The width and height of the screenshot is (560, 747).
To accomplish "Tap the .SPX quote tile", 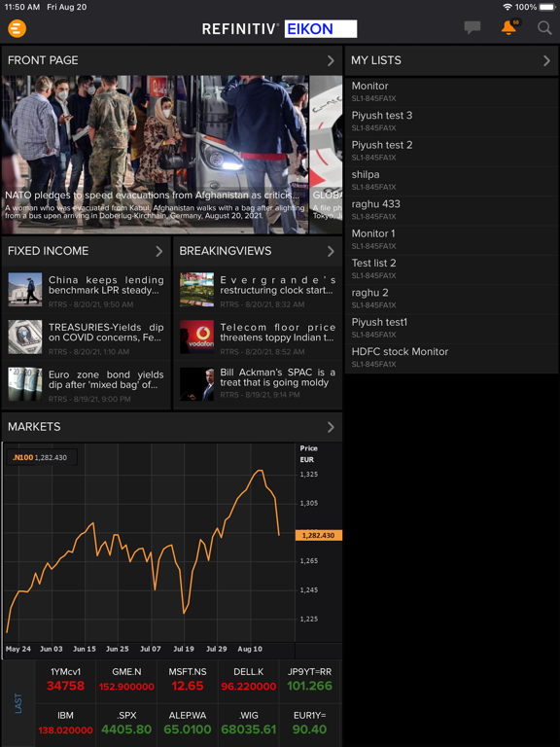I will point(126,725).
